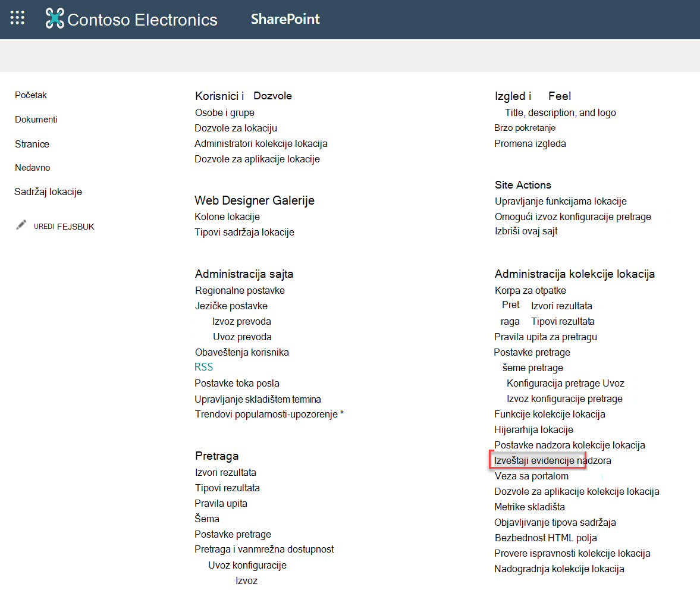Open SharePoint home from header

click(285, 19)
